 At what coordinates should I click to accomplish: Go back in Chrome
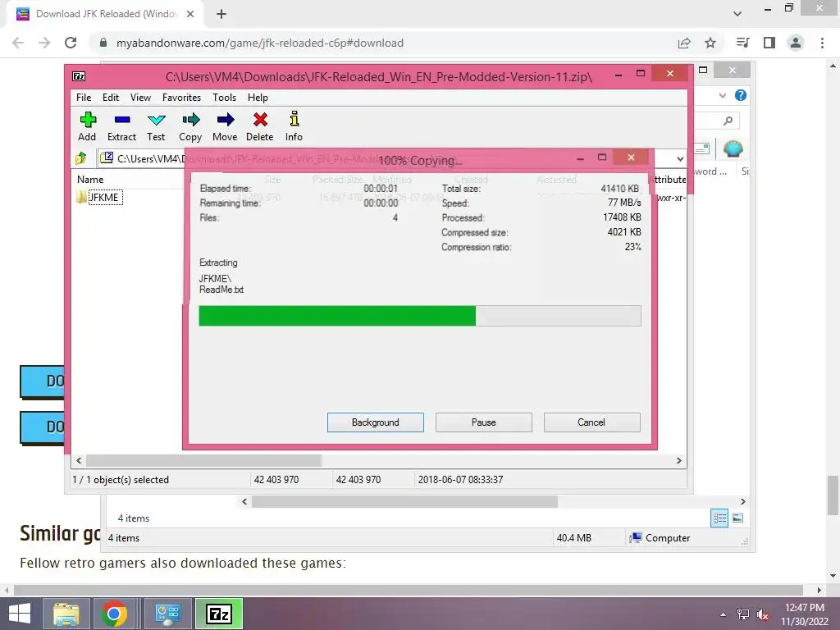[x=18, y=43]
